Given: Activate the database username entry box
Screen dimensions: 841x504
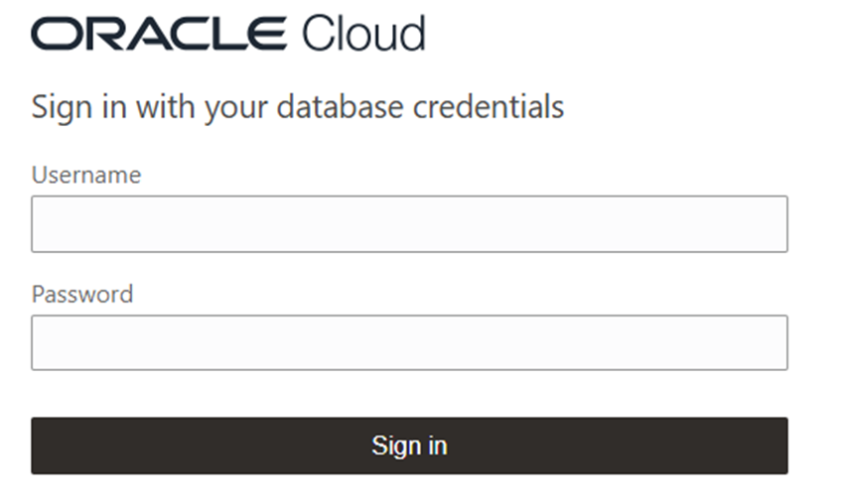Looking at the screenshot, I should point(409,224).
